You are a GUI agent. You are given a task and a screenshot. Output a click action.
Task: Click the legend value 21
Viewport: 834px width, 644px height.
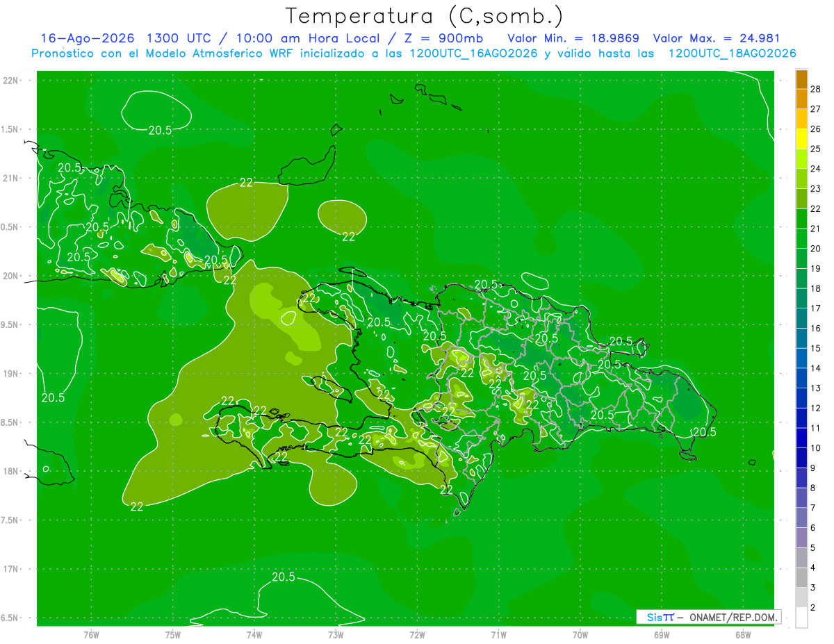point(816,229)
